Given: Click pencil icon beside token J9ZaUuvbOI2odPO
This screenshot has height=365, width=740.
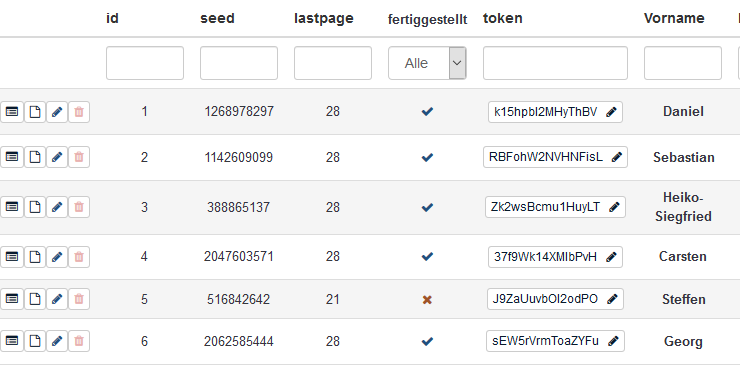Looking at the screenshot, I should pyautogui.click(x=612, y=299).
